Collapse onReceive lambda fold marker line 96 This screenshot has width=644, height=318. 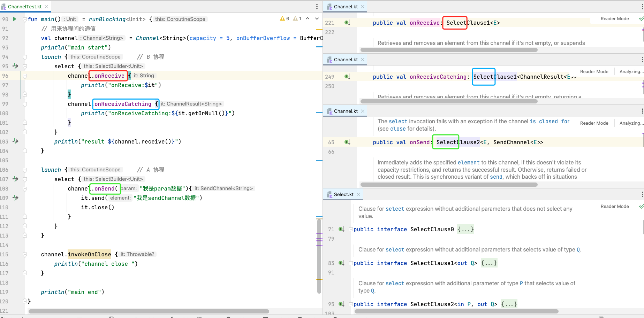pyautogui.click(x=25, y=76)
